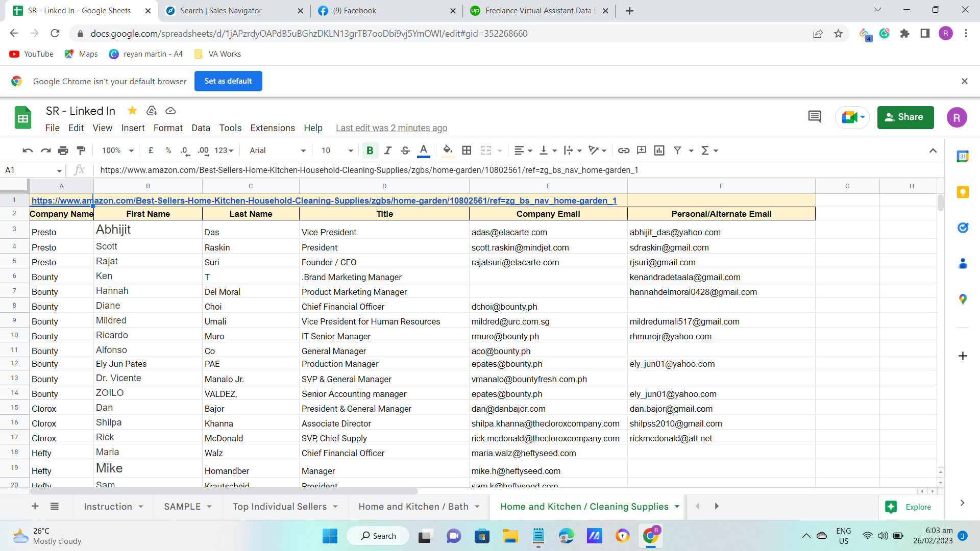
Task: Toggle Italic formatting
Action: click(x=387, y=151)
